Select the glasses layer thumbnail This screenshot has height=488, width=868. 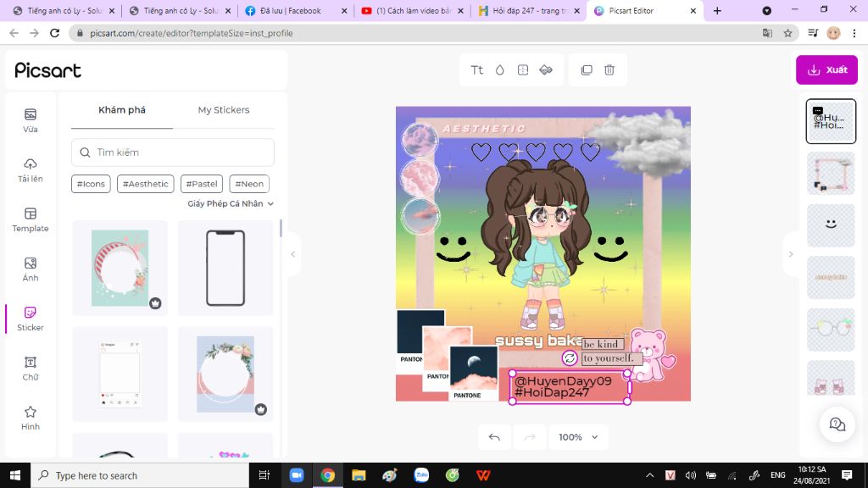831,330
